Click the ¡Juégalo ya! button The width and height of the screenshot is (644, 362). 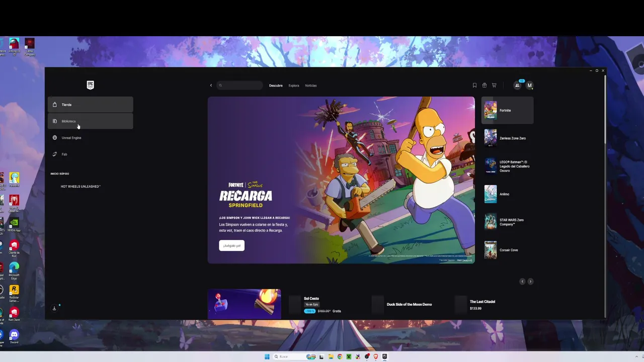click(x=232, y=245)
